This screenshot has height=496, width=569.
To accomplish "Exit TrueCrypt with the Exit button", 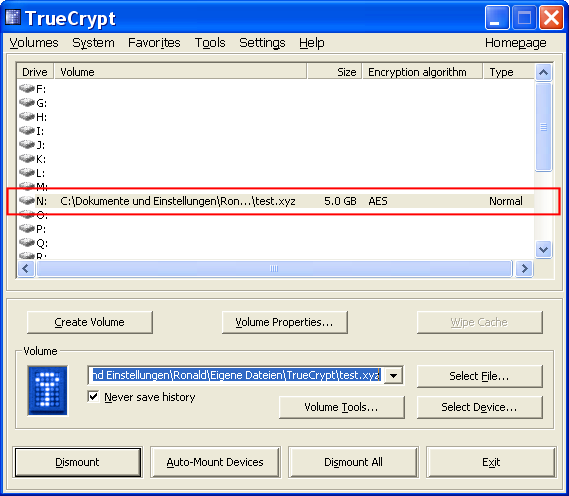I will pyautogui.click(x=491, y=462).
